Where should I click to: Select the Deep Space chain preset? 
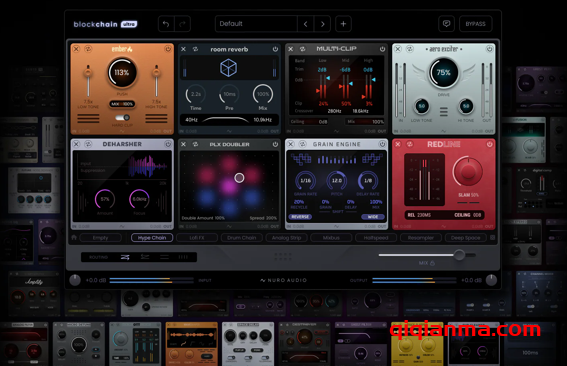[x=465, y=238]
